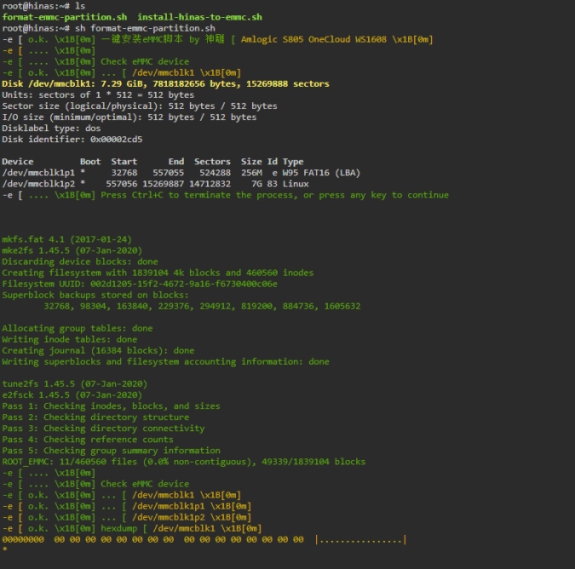The image size is (575, 569).
Task: Click 'Pass 3: Checking directory connectivity'
Action: 103,428
